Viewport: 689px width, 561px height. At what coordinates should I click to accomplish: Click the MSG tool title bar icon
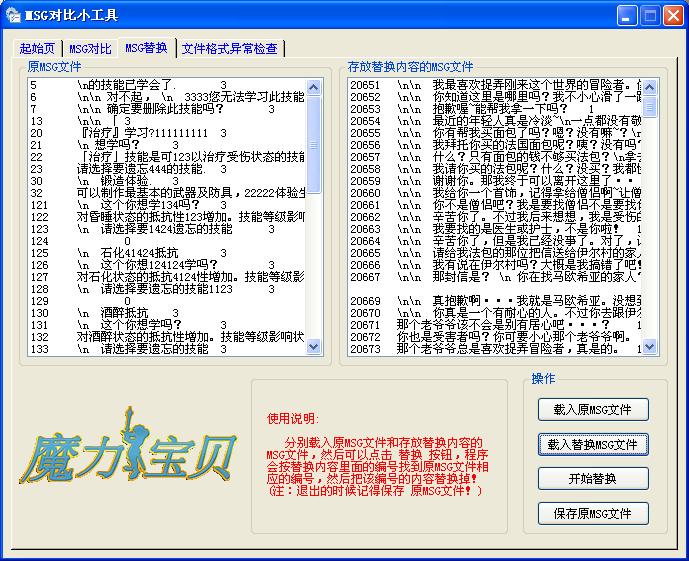pyautogui.click(x=13, y=15)
